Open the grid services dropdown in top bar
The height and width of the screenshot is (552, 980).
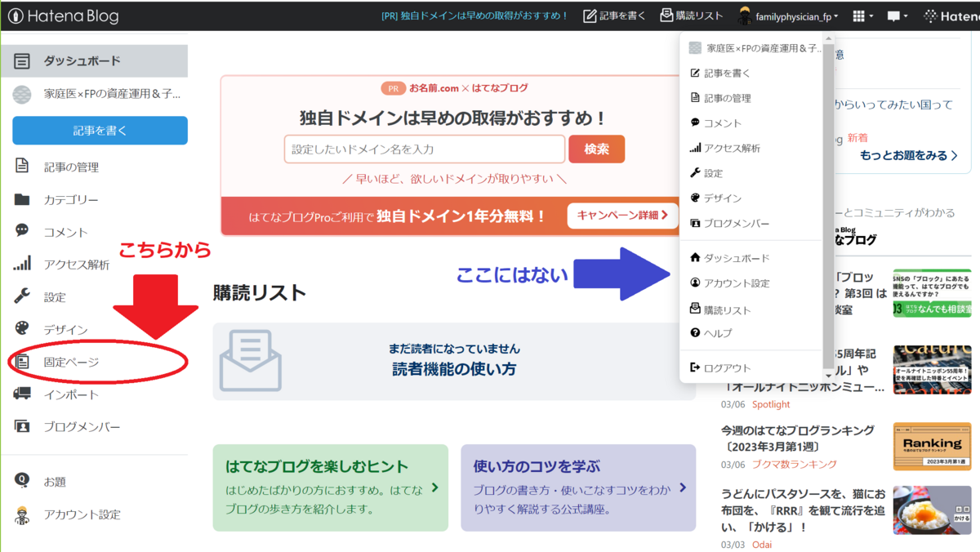862,16
